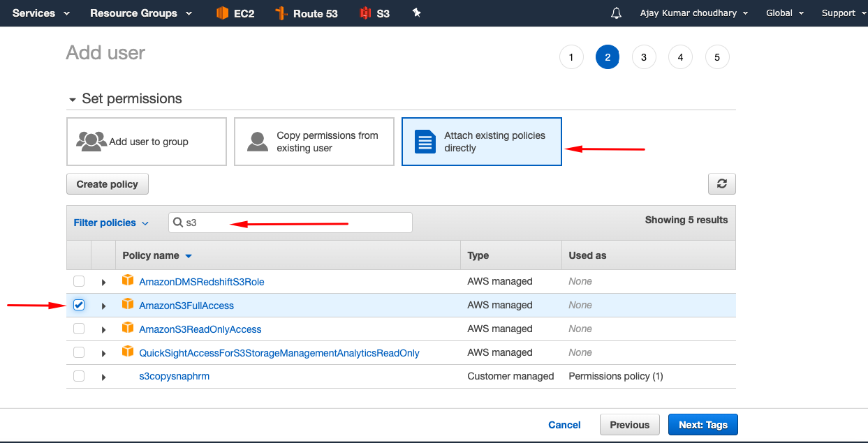The height and width of the screenshot is (443, 868).
Task: Click the refresh policies icon button
Action: point(721,184)
